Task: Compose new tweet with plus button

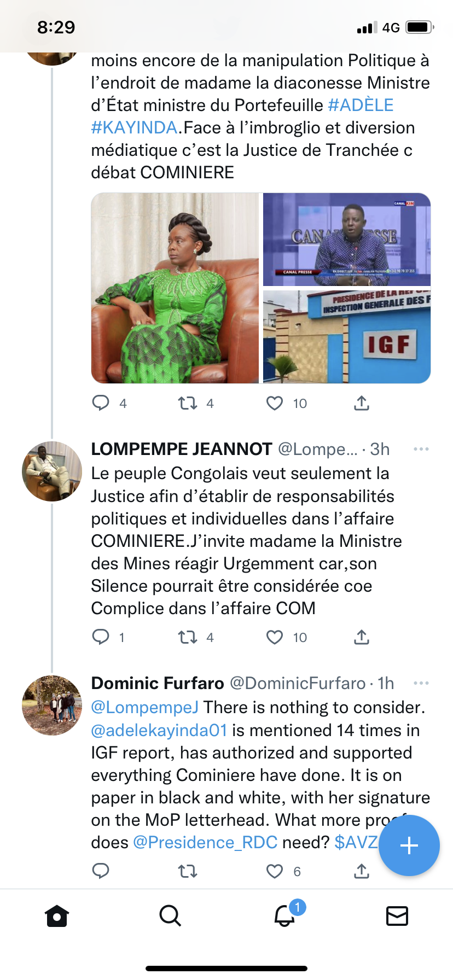Action: [409, 845]
